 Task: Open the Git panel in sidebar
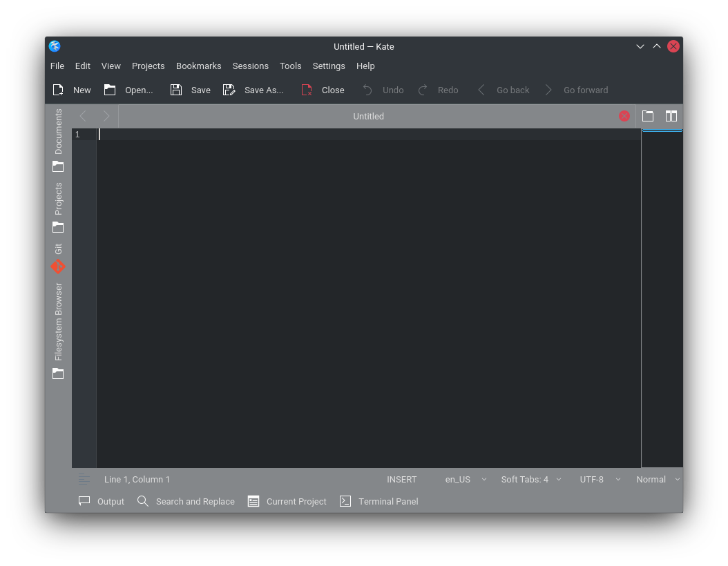[58, 259]
